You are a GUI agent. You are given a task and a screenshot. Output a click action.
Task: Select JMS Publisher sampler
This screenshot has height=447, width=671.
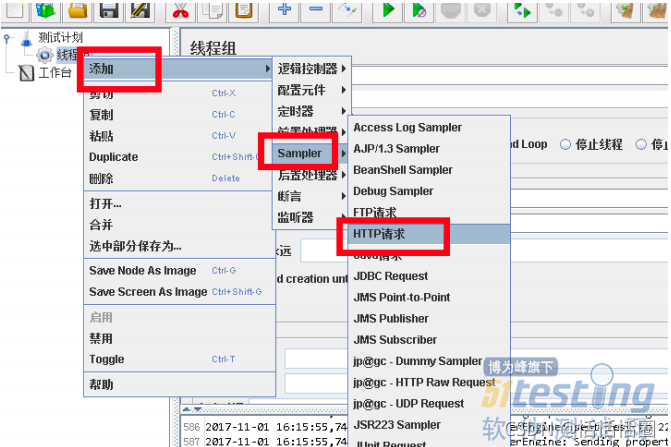coord(429,319)
